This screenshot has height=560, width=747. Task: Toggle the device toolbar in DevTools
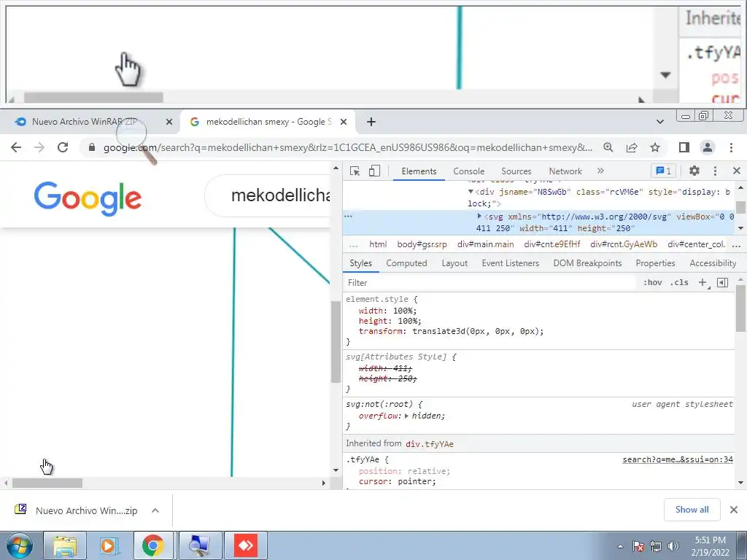tap(374, 171)
